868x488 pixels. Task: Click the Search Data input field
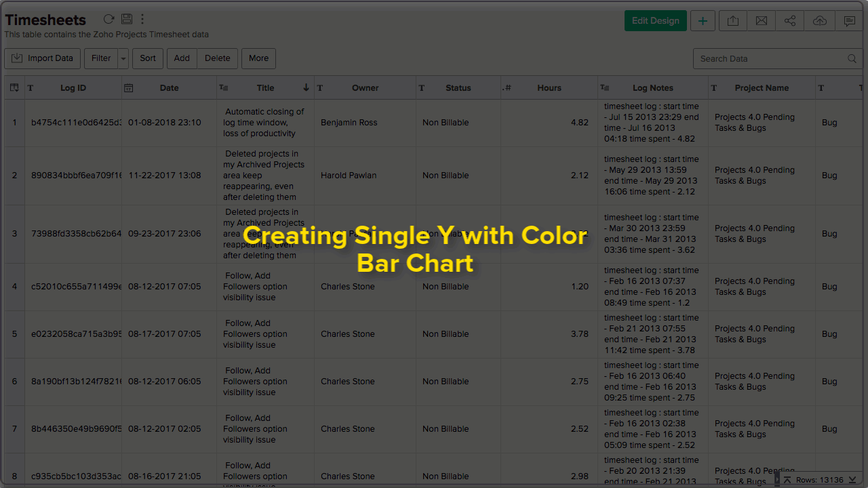click(x=772, y=59)
